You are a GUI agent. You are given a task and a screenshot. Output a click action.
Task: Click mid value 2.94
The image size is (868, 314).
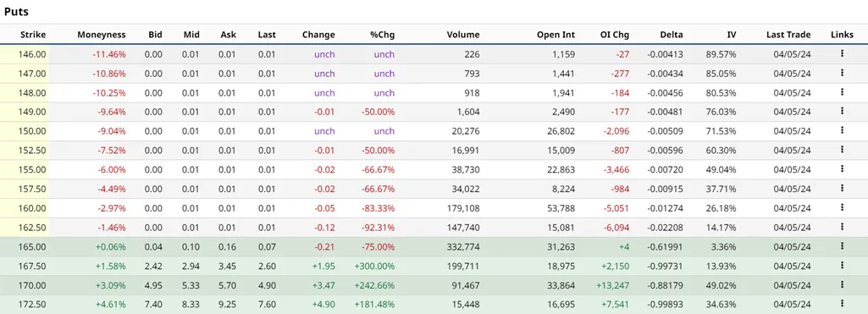(x=191, y=266)
